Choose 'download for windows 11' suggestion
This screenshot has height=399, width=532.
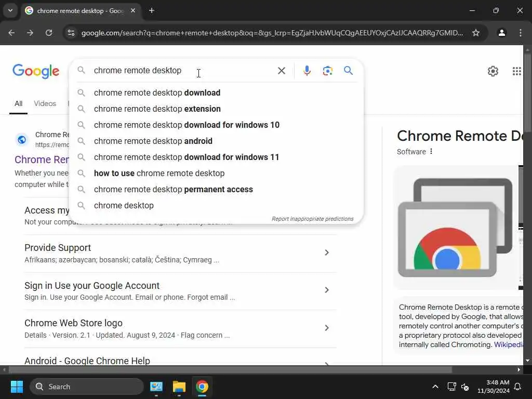(217, 157)
